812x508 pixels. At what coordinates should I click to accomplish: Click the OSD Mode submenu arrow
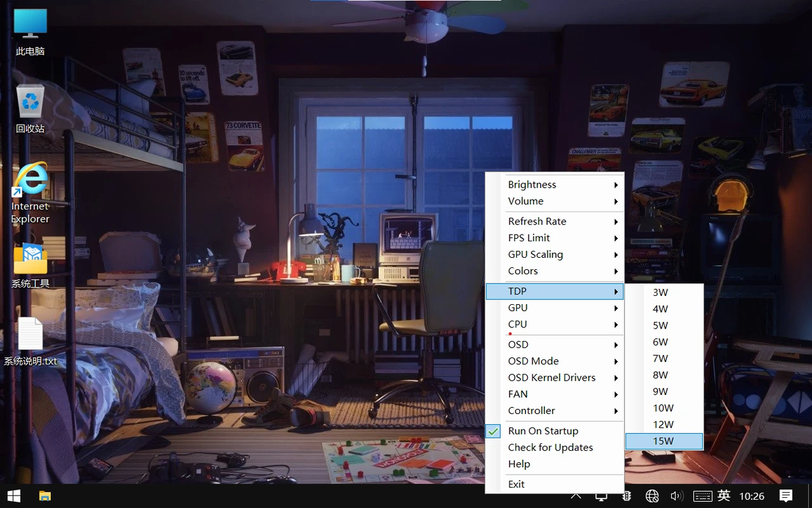616,361
